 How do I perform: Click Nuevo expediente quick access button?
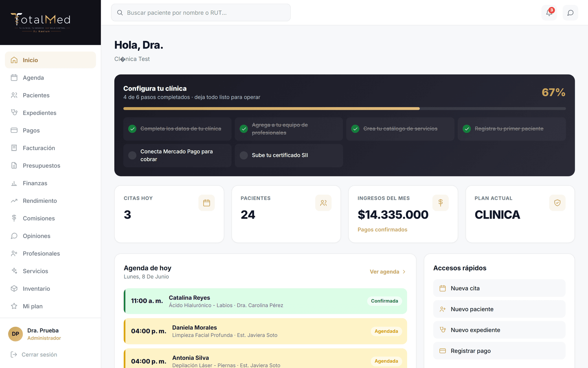pos(499,330)
